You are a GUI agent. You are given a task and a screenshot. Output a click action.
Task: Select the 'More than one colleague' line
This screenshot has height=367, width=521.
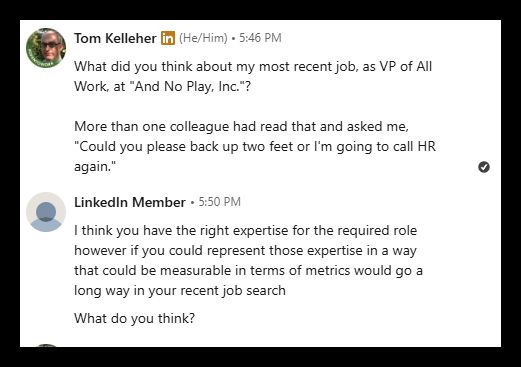tap(241, 127)
